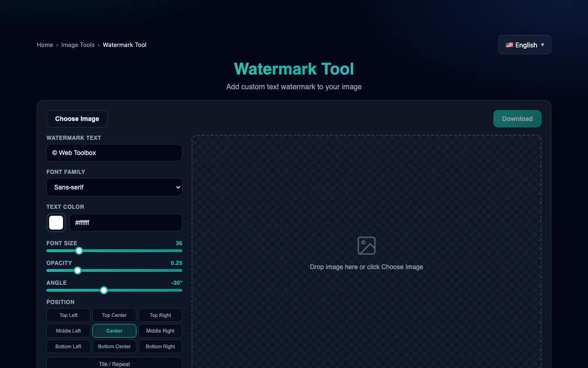The width and height of the screenshot is (588, 368).
Task: Open Image Tools breadcrumb link
Action: pyautogui.click(x=78, y=45)
